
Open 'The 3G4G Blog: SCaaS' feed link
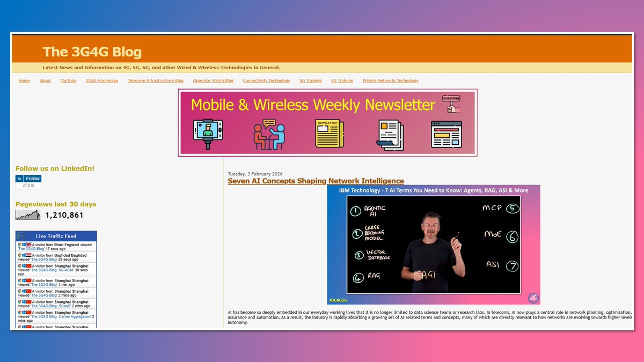point(51,306)
